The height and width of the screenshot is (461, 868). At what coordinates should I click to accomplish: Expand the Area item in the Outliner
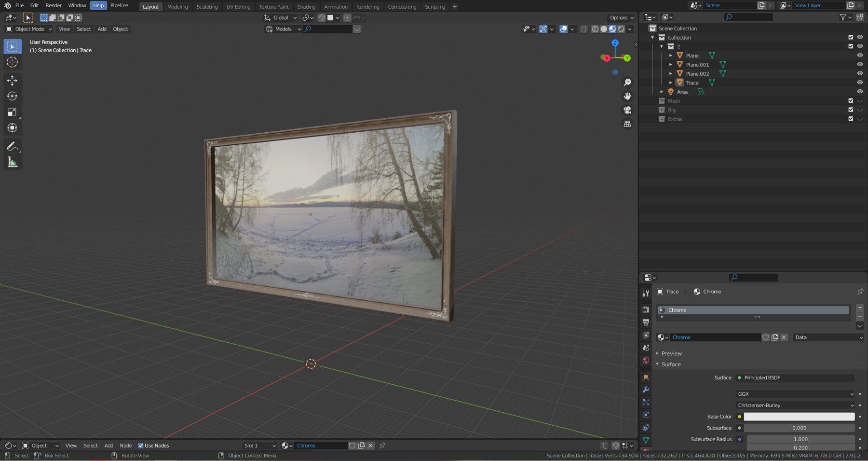[662, 92]
